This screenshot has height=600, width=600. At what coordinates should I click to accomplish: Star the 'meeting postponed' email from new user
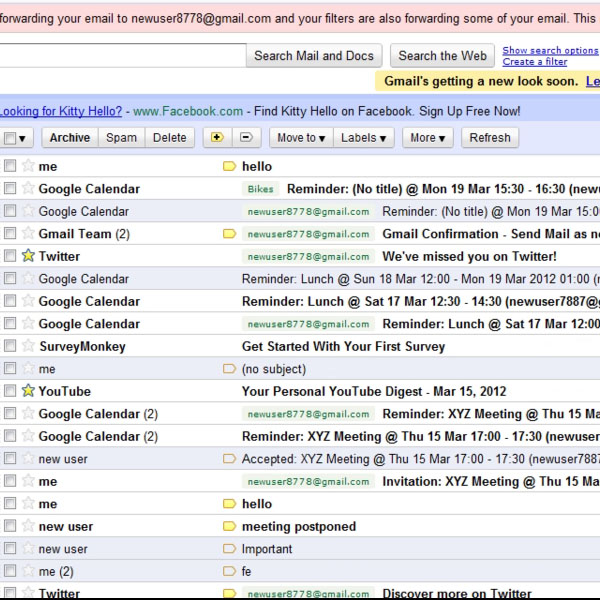coord(28,526)
